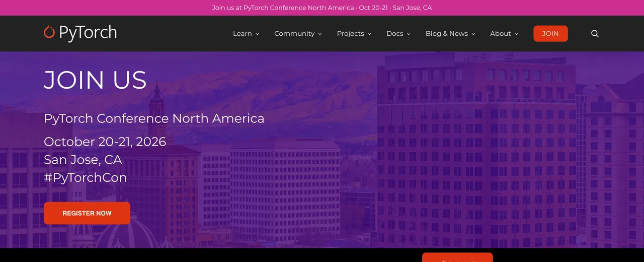The height and width of the screenshot is (262, 644).
Task: Click the orange JOIN button
Action: (550, 34)
